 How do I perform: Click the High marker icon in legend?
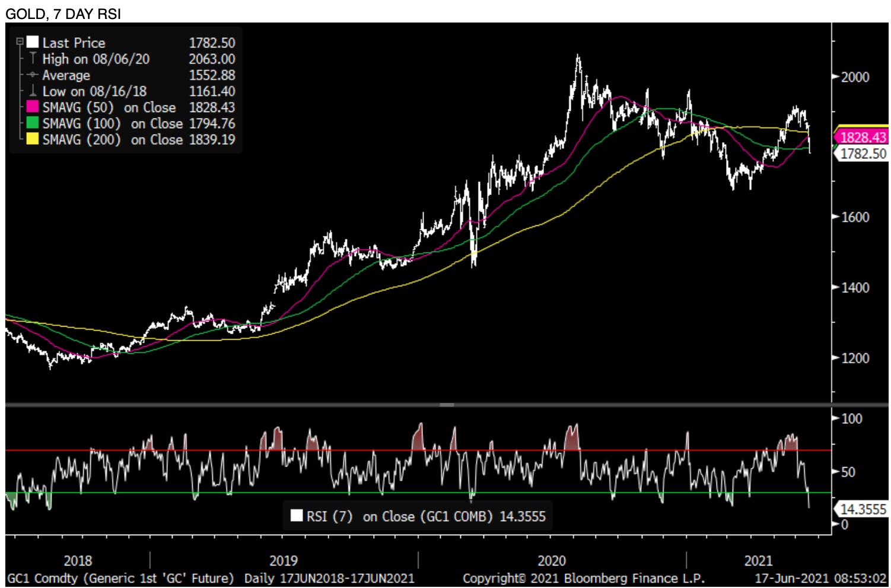[x=33, y=58]
